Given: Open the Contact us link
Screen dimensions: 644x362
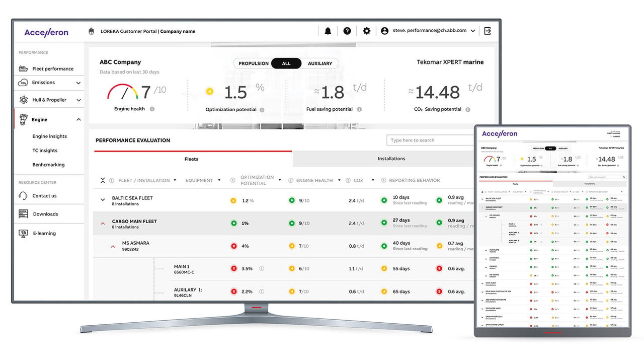Looking at the screenshot, I should (x=44, y=196).
